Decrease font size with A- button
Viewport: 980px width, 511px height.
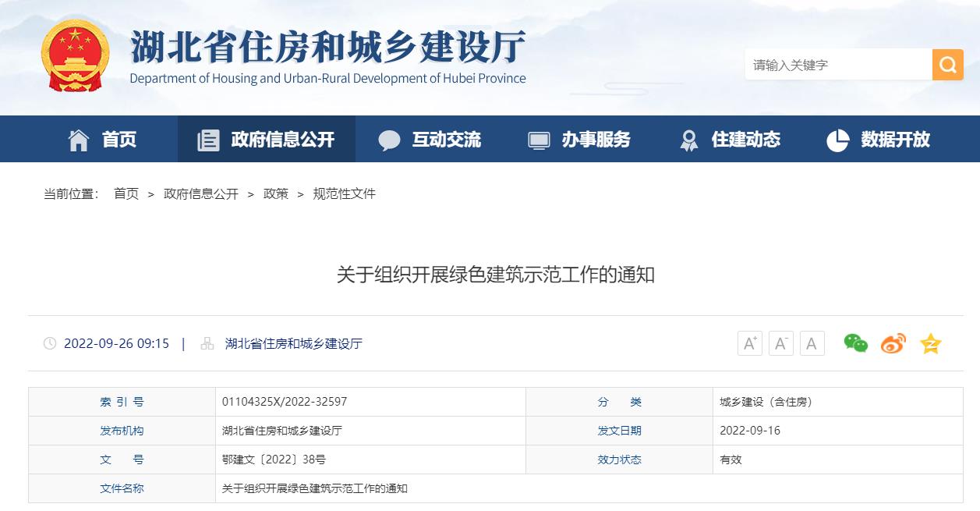pos(781,343)
